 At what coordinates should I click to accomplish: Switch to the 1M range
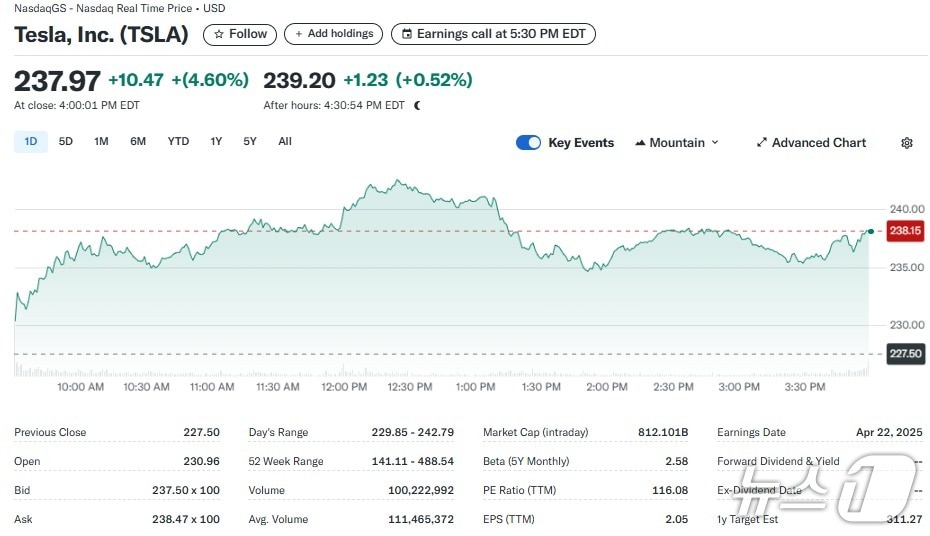101,142
